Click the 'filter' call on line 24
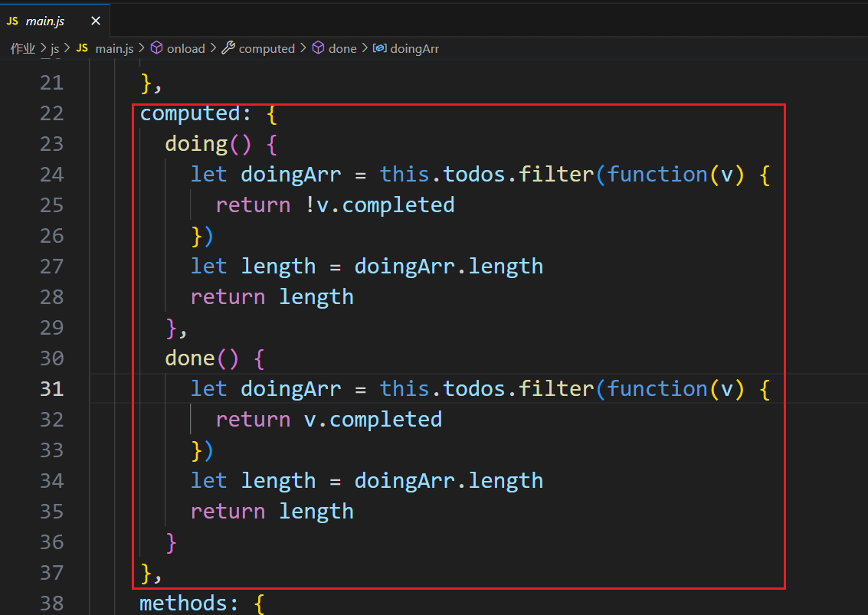This screenshot has height=615, width=868. [556, 175]
